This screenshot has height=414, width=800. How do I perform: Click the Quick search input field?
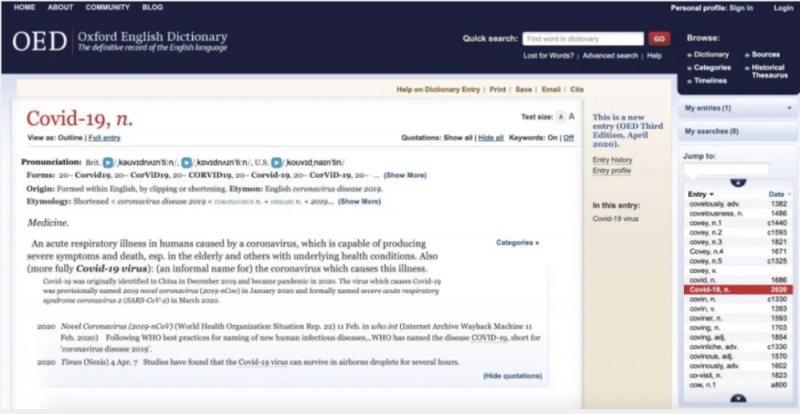(582, 39)
